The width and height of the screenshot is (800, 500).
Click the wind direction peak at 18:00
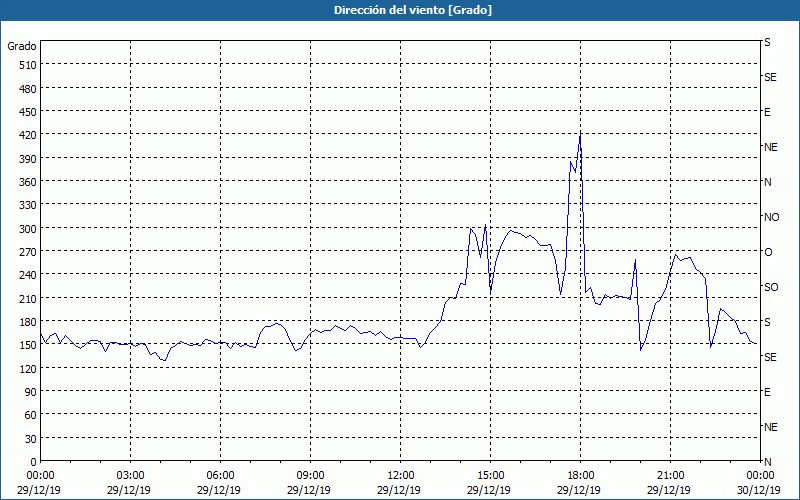580,135
